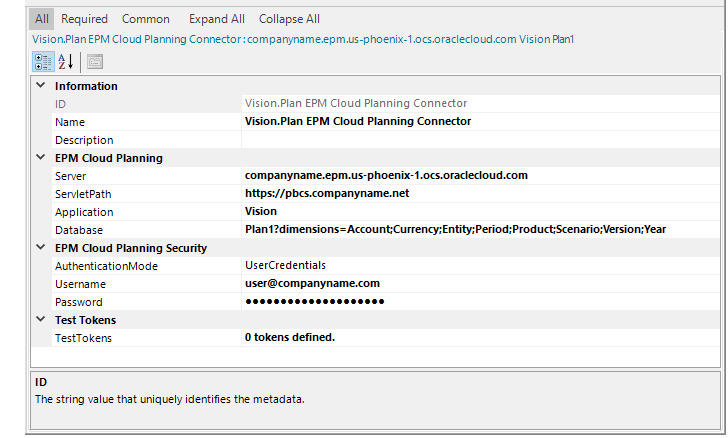Select the AuthenticationMode property label
The image size is (728, 438).
click(106, 266)
